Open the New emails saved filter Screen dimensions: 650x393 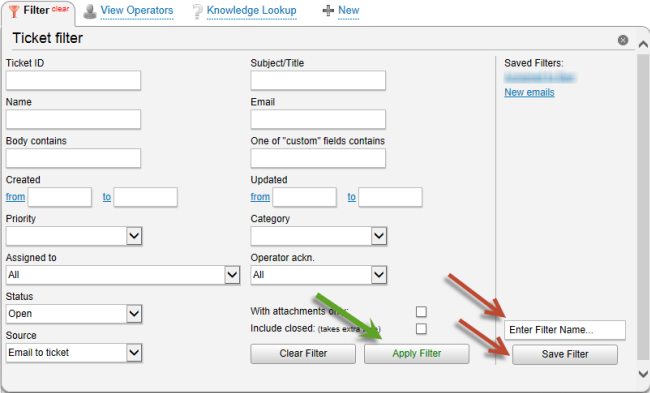tap(529, 92)
